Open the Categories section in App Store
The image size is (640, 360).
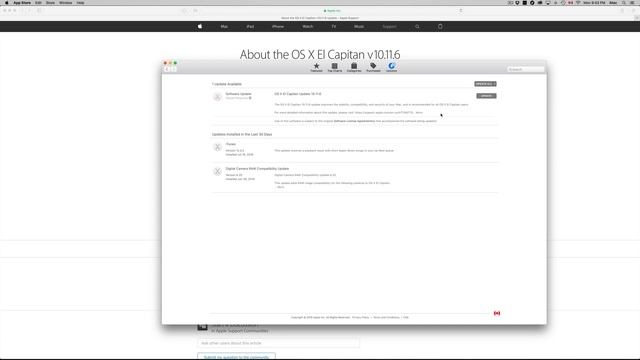tap(354, 67)
